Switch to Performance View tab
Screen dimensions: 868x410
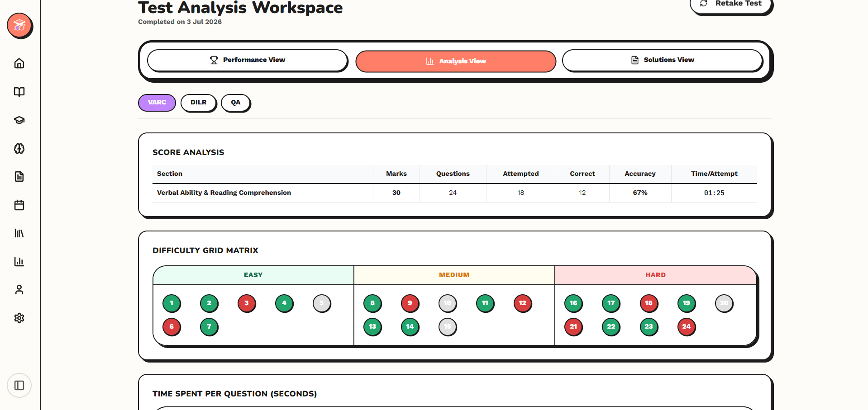click(x=248, y=60)
